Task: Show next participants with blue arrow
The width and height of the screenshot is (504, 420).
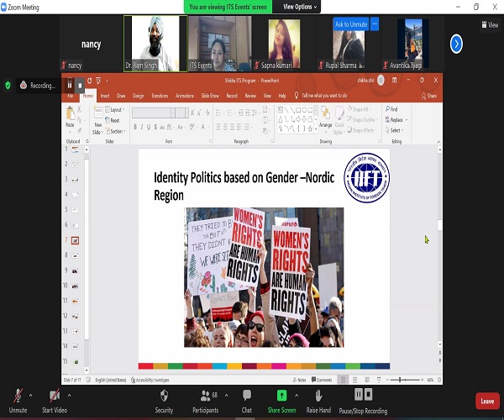Action: (x=456, y=44)
